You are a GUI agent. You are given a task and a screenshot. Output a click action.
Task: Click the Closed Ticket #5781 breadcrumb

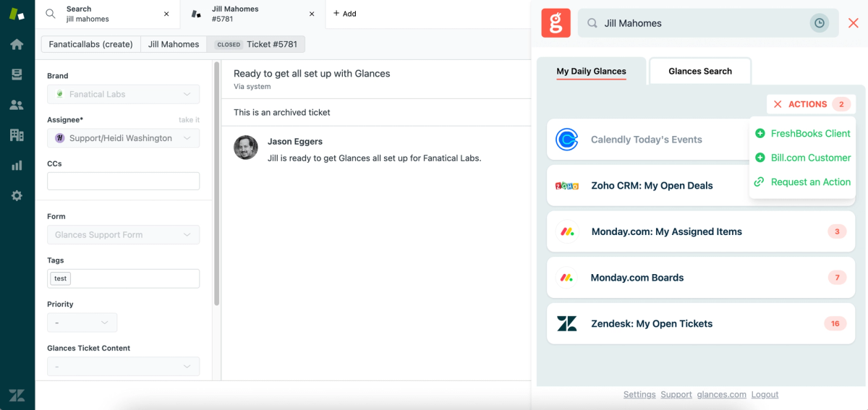(x=256, y=44)
